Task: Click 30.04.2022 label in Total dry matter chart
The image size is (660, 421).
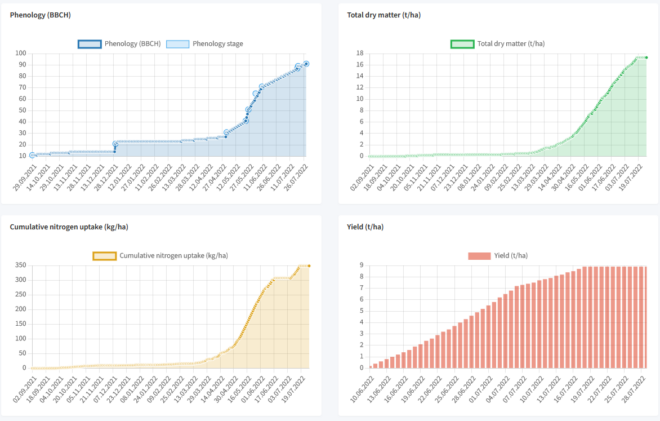Action: pyautogui.click(x=563, y=178)
